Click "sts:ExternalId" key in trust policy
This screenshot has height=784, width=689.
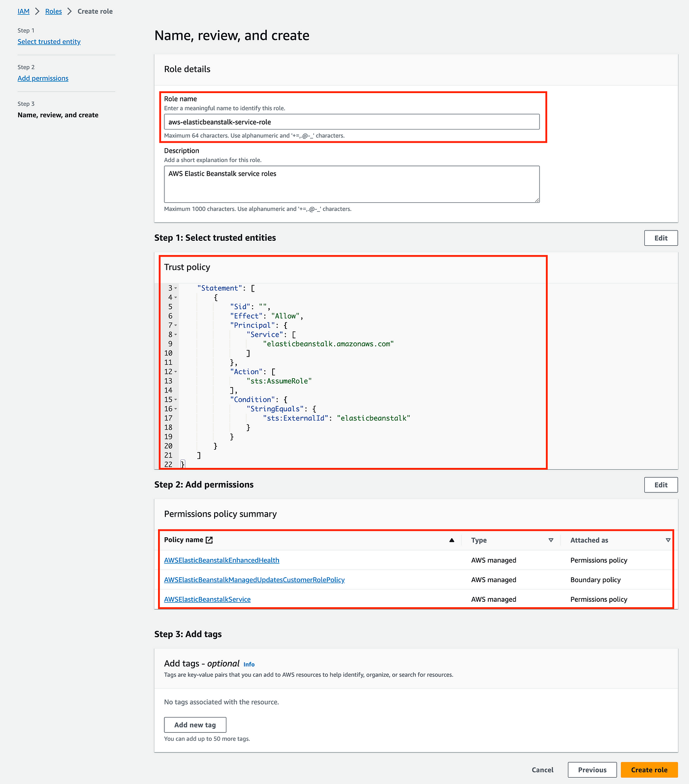[x=296, y=418]
